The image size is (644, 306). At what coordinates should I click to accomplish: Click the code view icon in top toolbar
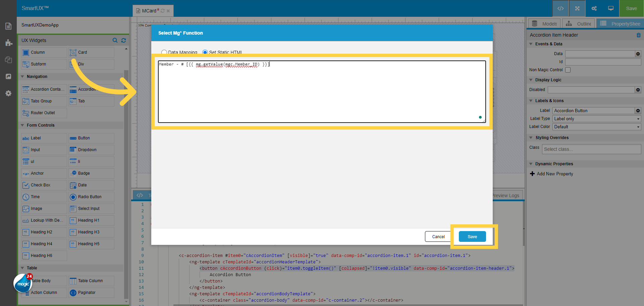pos(560,8)
